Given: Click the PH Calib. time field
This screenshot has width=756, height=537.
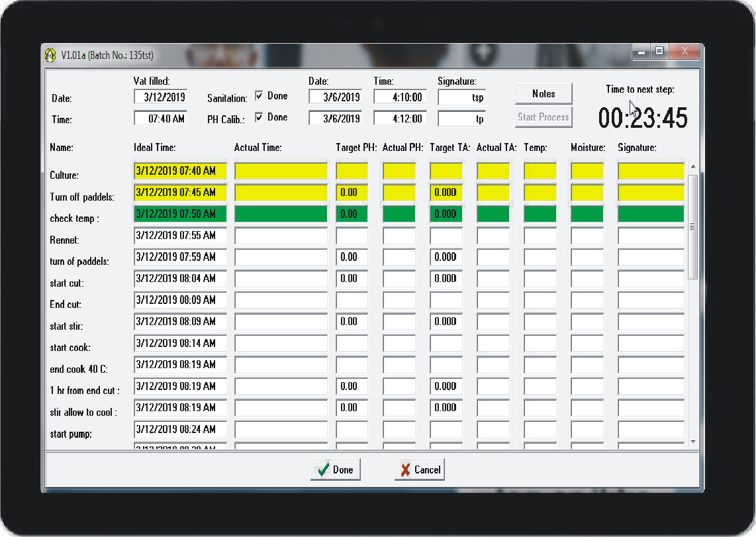Looking at the screenshot, I should pyautogui.click(x=400, y=119).
